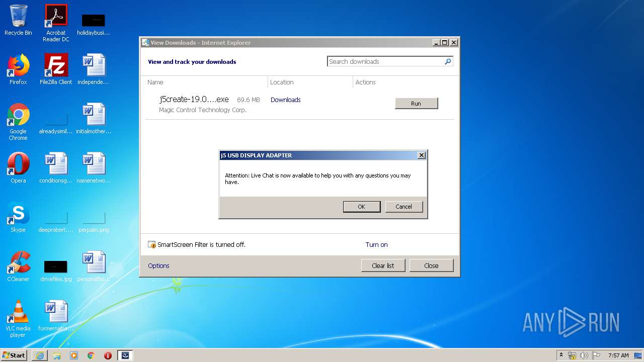
Task: Click SmartScreen Filter shield icon
Action: pos(152,245)
